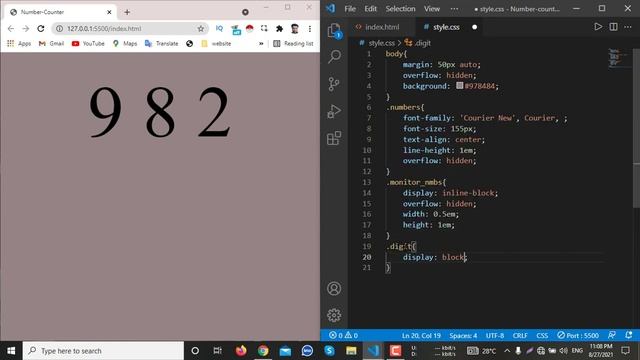640x360 pixels.
Task: Open the Run and Debug view
Action: click(334, 111)
